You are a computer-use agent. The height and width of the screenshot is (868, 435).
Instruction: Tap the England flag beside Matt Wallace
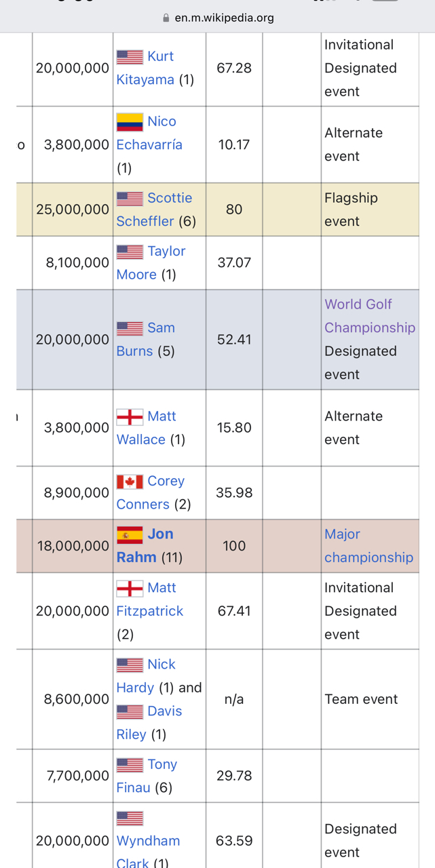130,417
